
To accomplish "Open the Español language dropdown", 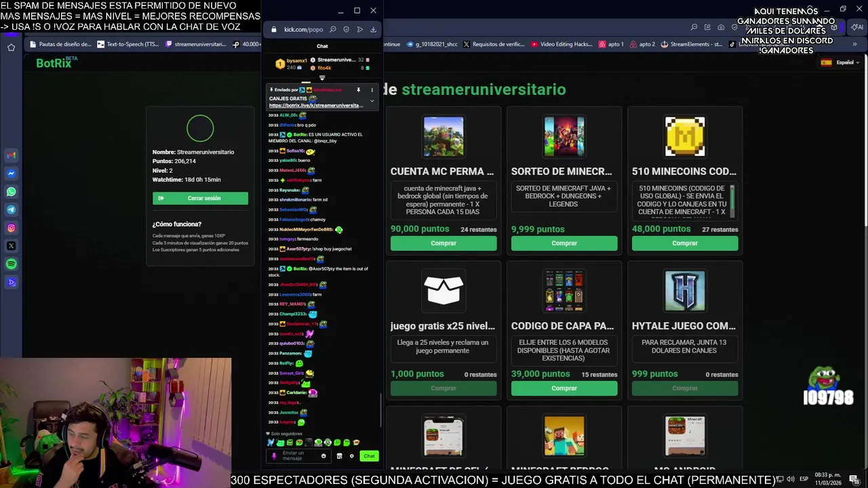I will [x=840, y=62].
